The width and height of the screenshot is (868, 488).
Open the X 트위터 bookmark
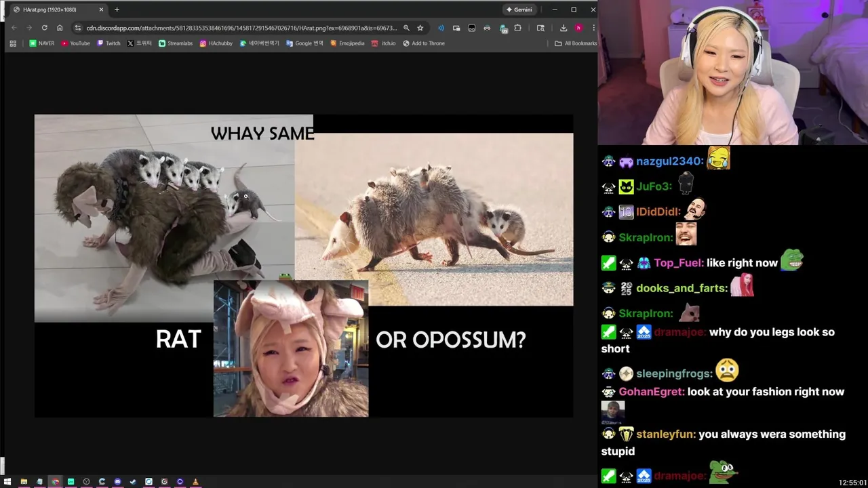(140, 43)
